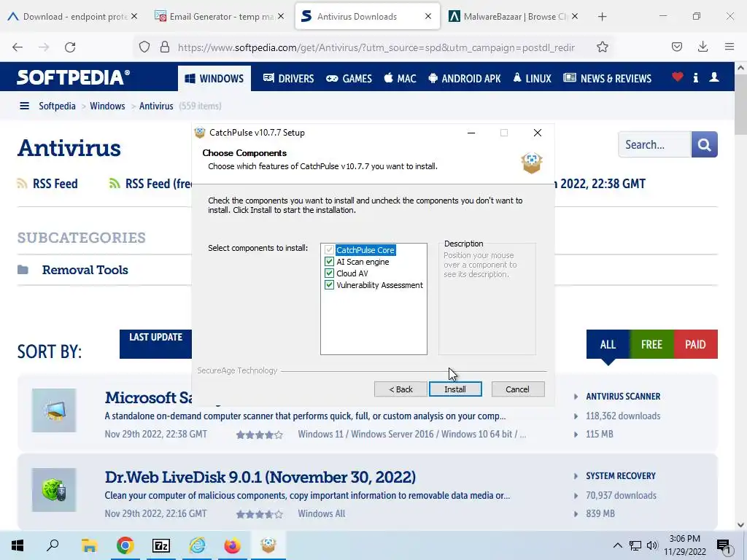747x560 pixels.
Task: Click the browser address bar
Action: pos(376,47)
